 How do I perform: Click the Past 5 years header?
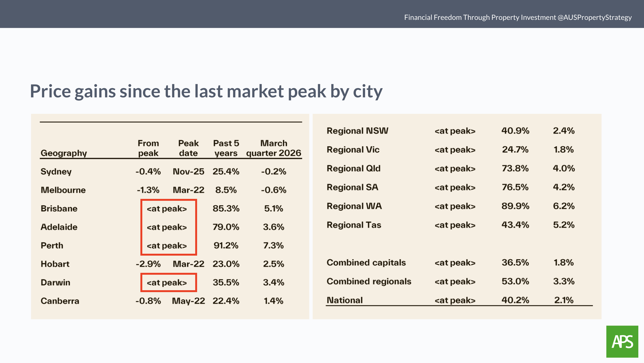tap(226, 148)
